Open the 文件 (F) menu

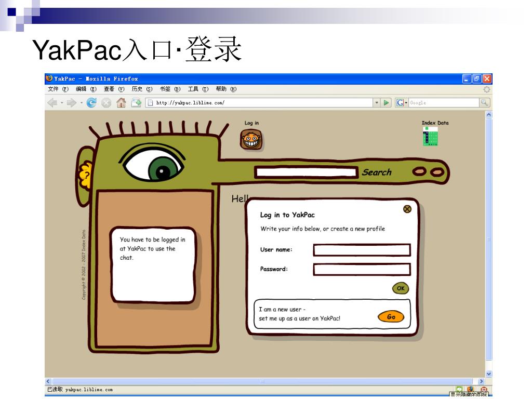point(58,89)
